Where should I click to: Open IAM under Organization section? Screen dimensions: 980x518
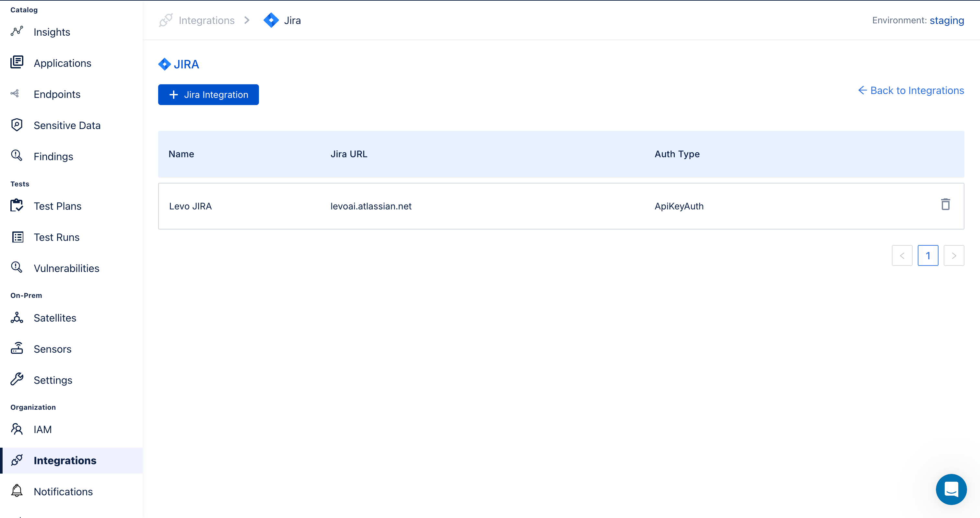(x=42, y=429)
